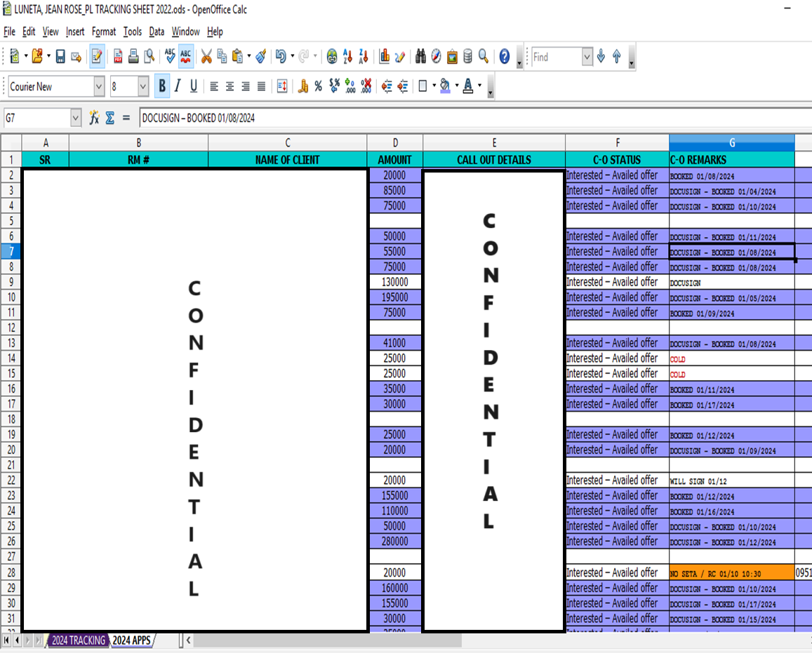The image size is (812, 653).
Task: Align cell text left
Action: click(x=214, y=86)
